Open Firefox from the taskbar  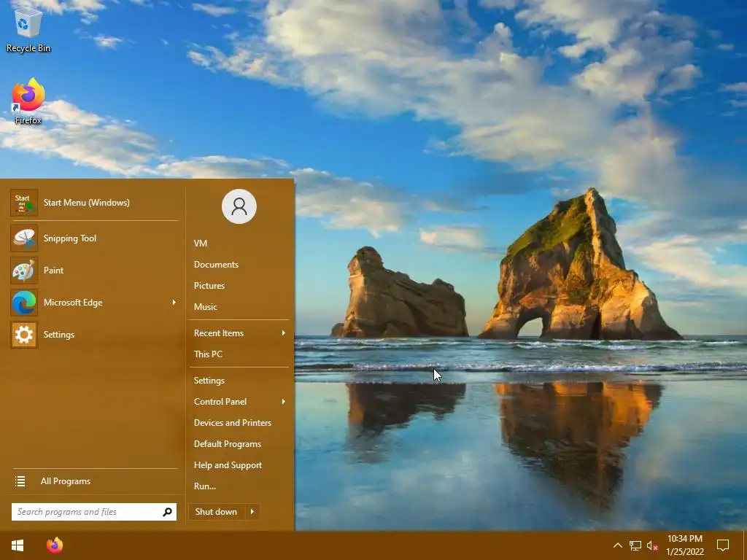(55, 545)
